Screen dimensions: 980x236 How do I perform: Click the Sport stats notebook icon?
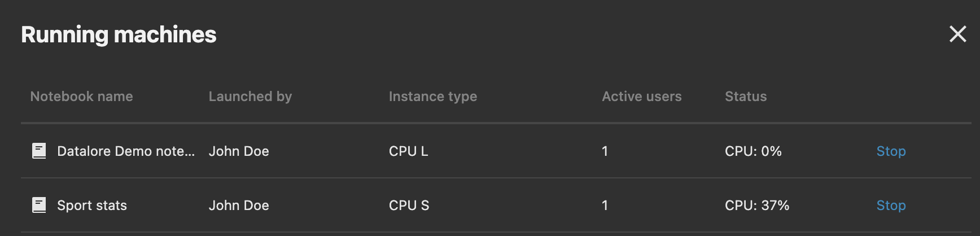39,205
